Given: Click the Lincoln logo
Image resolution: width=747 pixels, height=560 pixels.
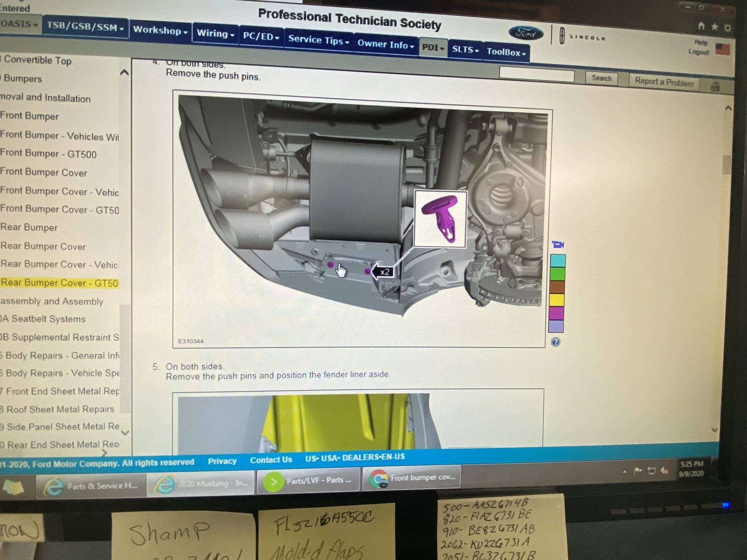Looking at the screenshot, I should (x=583, y=37).
